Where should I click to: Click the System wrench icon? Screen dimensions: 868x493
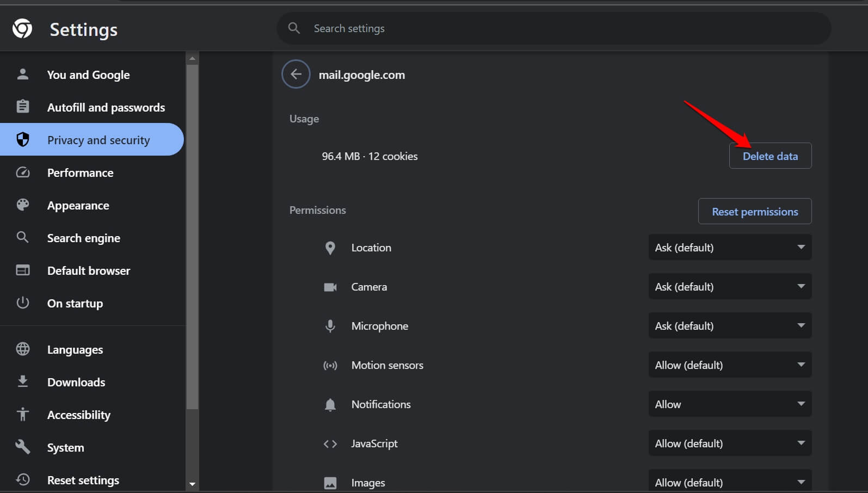click(23, 447)
